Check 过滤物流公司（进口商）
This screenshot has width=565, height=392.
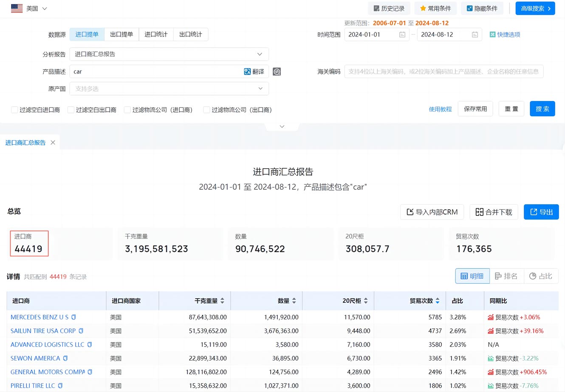pos(127,110)
